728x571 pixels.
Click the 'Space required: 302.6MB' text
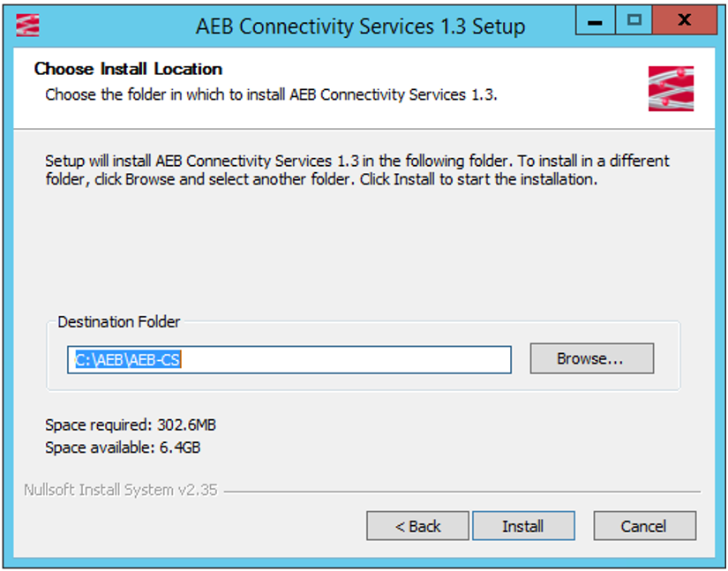tap(131, 425)
